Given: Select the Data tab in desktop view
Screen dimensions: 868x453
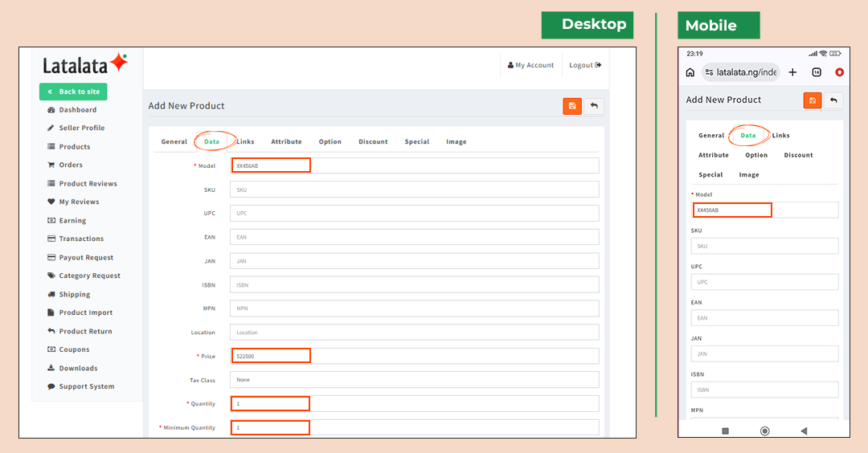Looking at the screenshot, I should [x=211, y=141].
